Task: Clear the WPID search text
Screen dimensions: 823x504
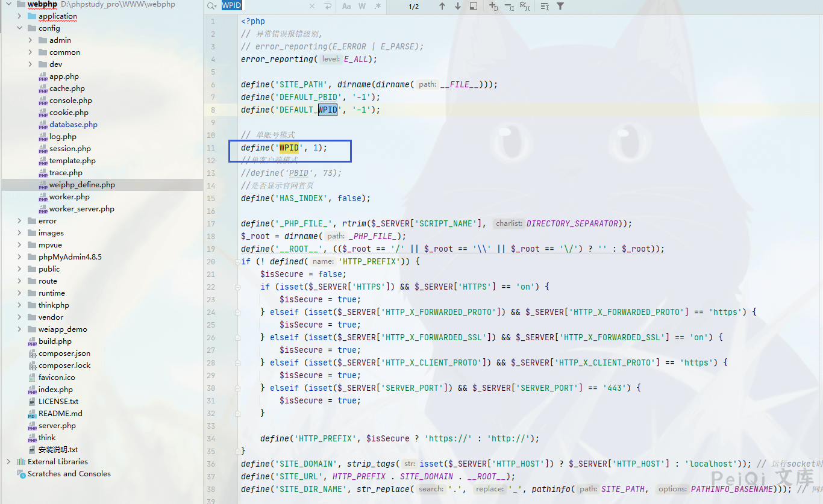Action: (x=312, y=6)
